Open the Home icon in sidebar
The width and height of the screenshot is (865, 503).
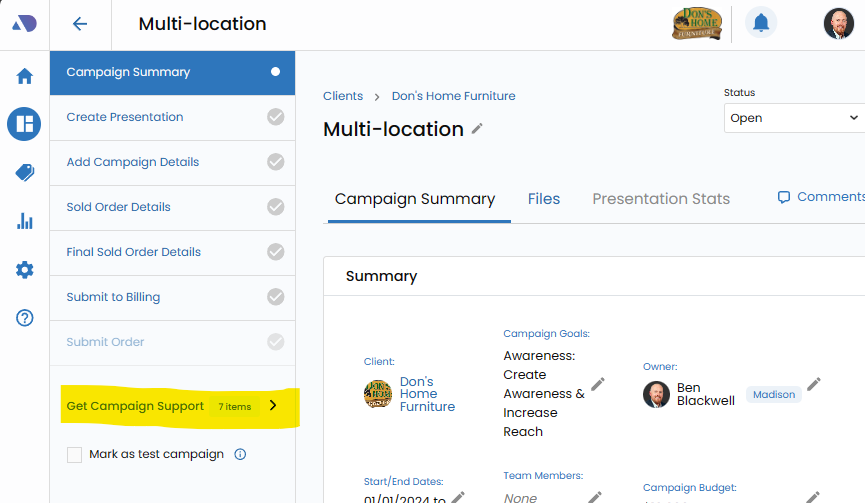(x=25, y=77)
